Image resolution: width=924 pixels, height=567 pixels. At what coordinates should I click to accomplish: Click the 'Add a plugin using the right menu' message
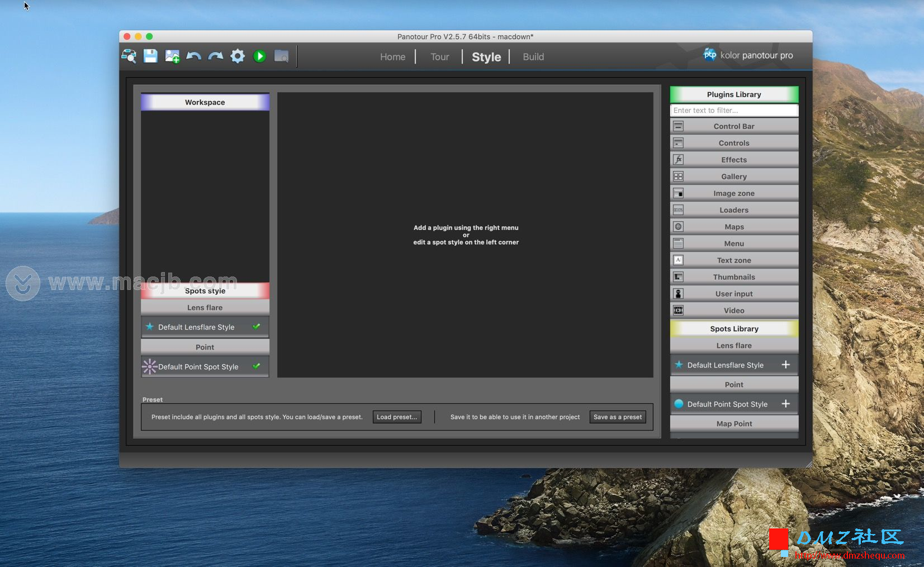466,227
